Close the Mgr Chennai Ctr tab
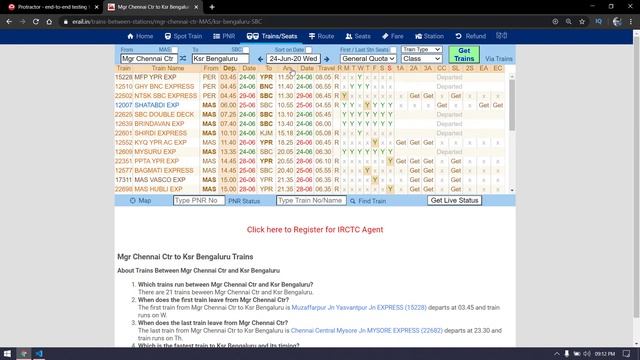 [x=196, y=7]
